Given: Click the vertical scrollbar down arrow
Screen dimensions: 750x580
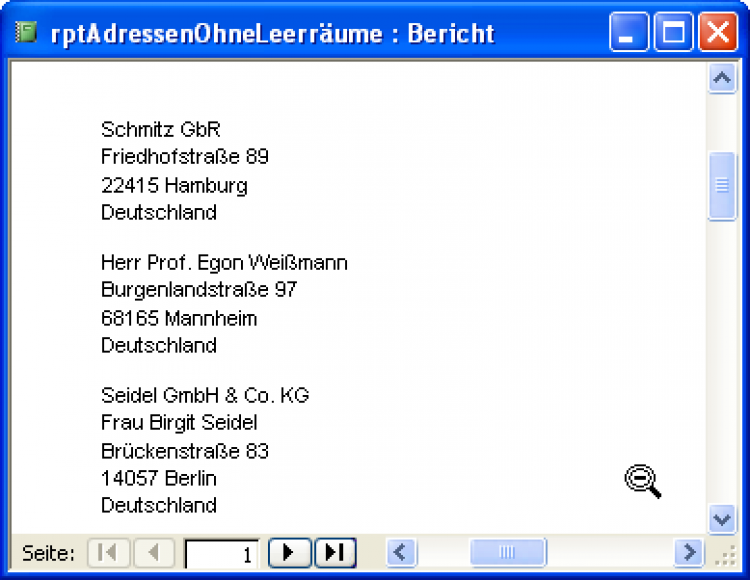Looking at the screenshot, I should (x=722, y=518).
